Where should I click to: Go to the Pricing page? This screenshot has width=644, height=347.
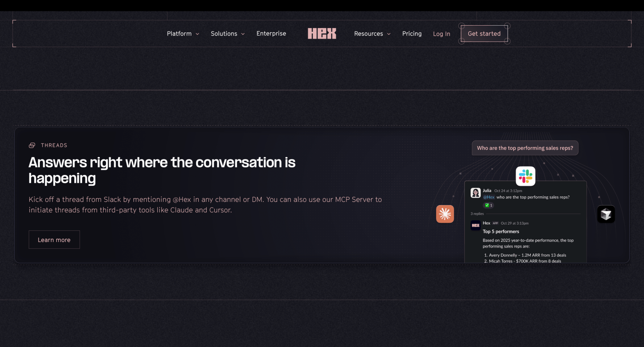(412, 34)
